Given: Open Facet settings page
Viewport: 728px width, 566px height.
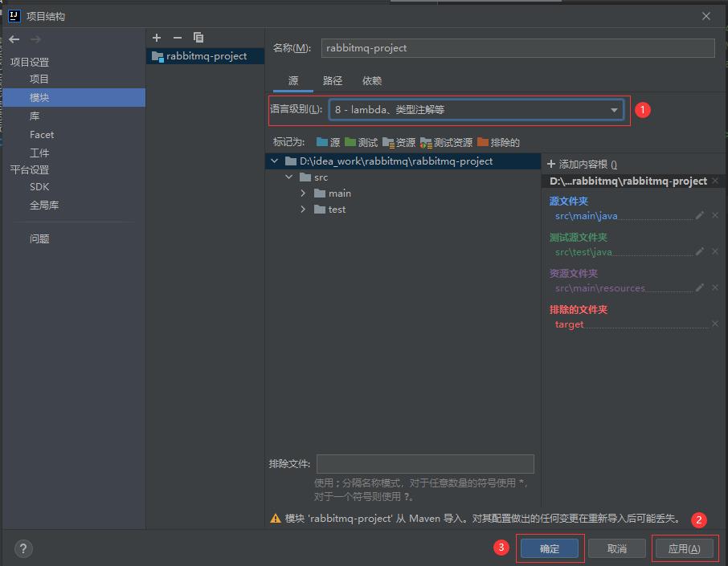Looking at the screenshot, I should click(42, 135).
